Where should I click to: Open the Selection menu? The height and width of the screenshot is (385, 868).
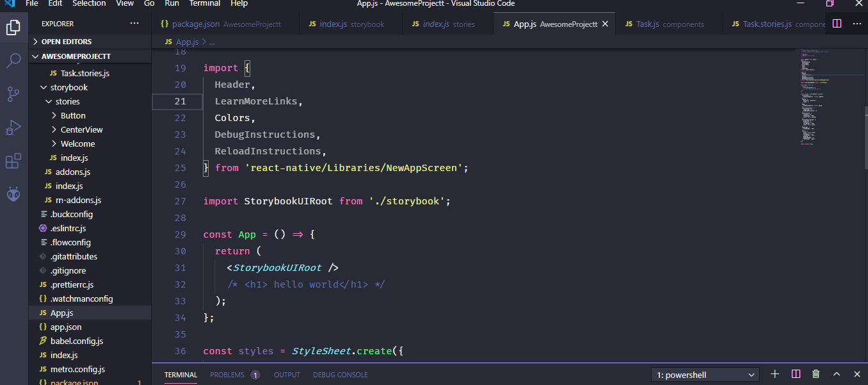click(89, 3)
